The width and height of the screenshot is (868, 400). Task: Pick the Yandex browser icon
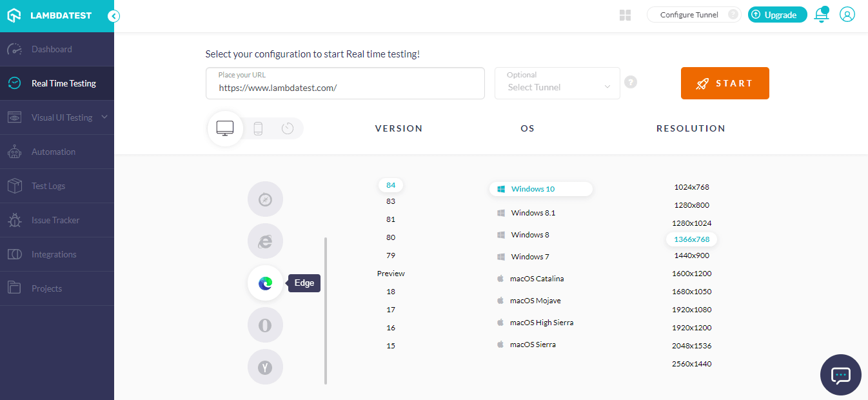coord(265,367)
